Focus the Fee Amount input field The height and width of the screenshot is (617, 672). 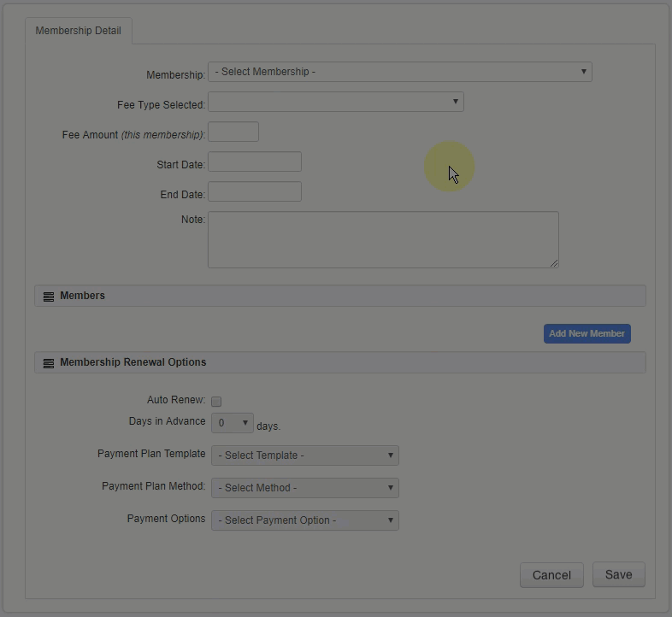point(233,132)
